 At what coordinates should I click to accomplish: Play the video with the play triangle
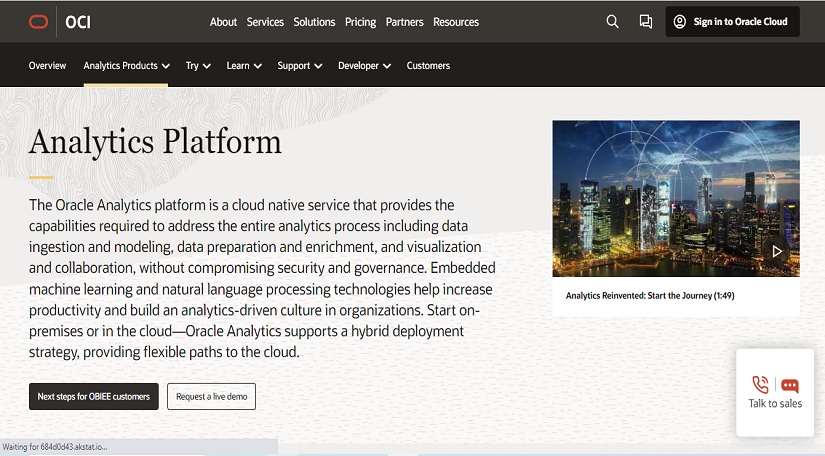pyautogui.click(x=777, y=251)
